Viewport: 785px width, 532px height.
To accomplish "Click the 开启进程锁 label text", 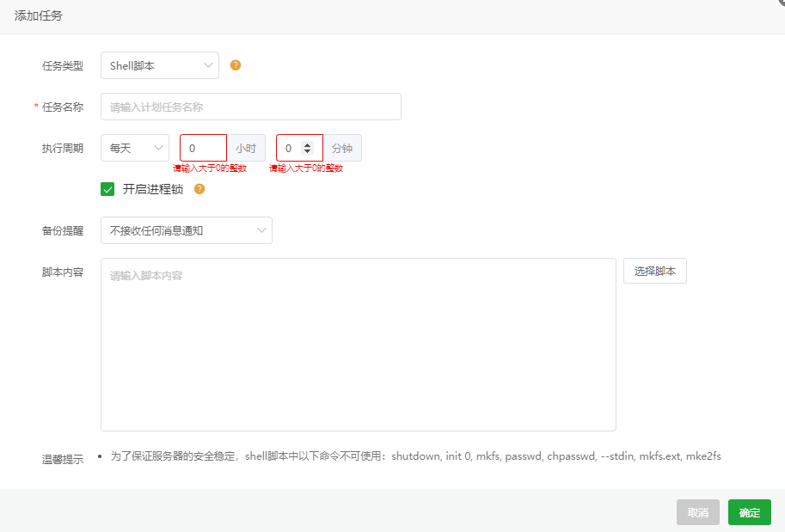I will click(153, 189).
